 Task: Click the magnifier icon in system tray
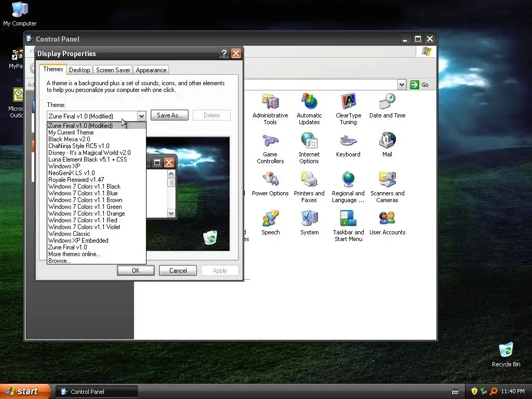coord(494,391)
